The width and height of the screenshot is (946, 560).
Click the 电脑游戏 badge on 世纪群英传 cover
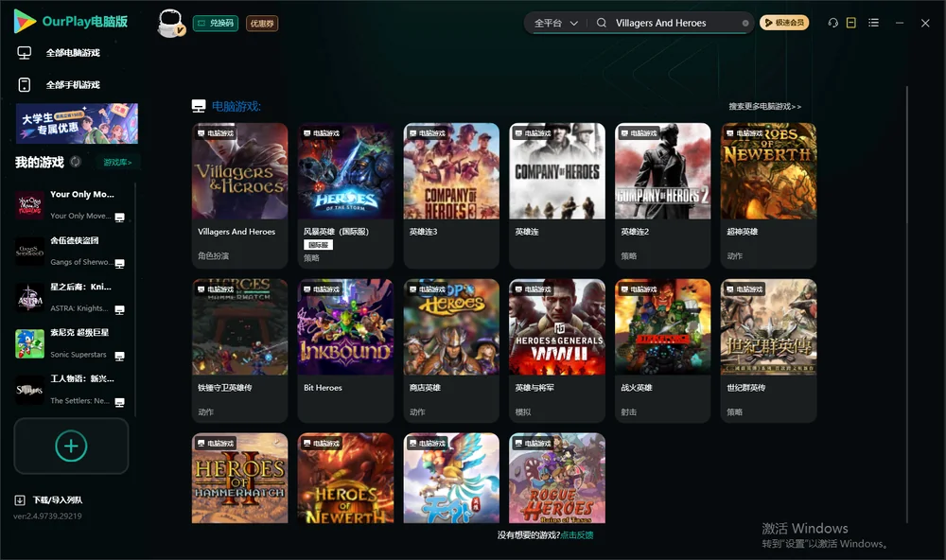[x=744, y=289]
